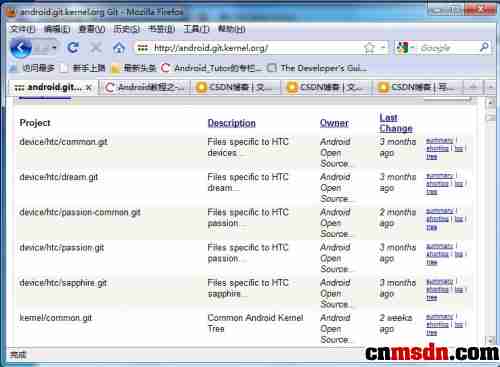Sort by the Description column header
500x367 pixels.
point(232,123)
